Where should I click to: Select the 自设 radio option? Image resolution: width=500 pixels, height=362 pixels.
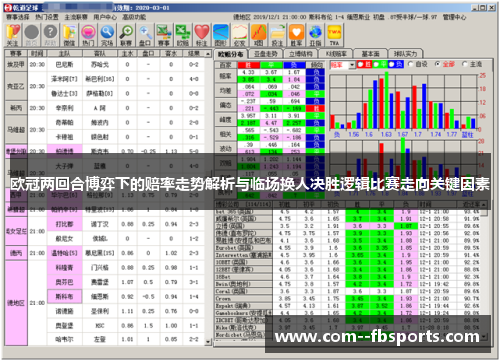410,64
